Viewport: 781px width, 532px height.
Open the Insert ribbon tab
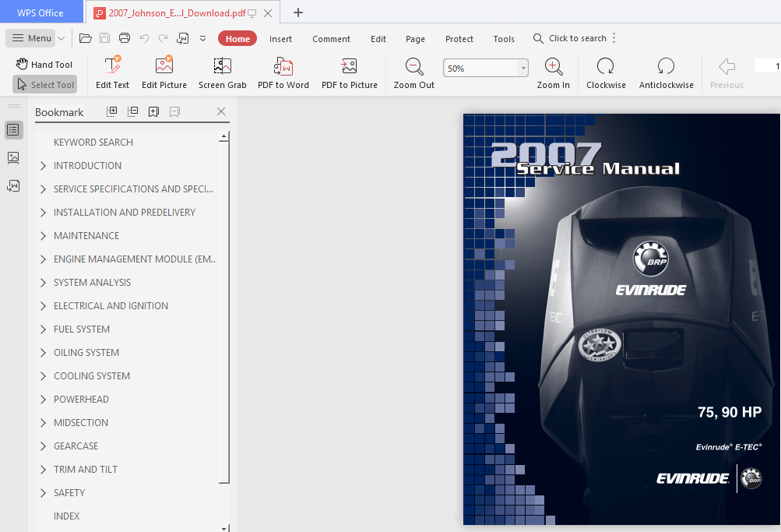(x=280, y=39)
